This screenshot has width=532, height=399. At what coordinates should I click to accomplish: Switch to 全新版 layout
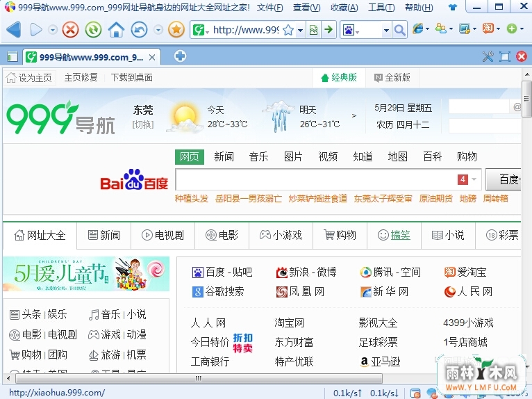[392, 78]
